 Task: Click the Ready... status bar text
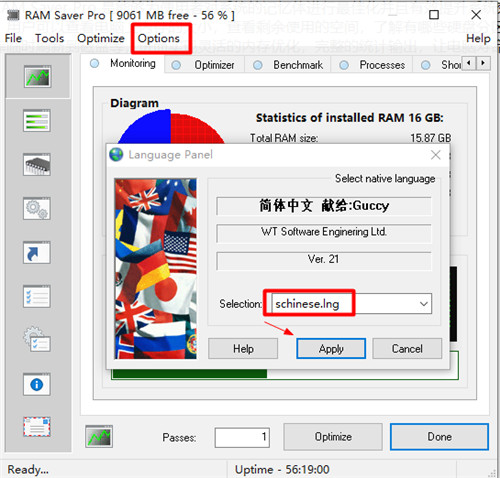(28, 469)
